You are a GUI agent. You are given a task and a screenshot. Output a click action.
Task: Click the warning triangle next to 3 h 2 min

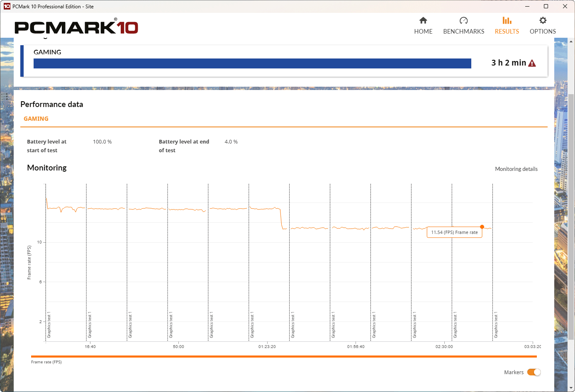[532, 63]
